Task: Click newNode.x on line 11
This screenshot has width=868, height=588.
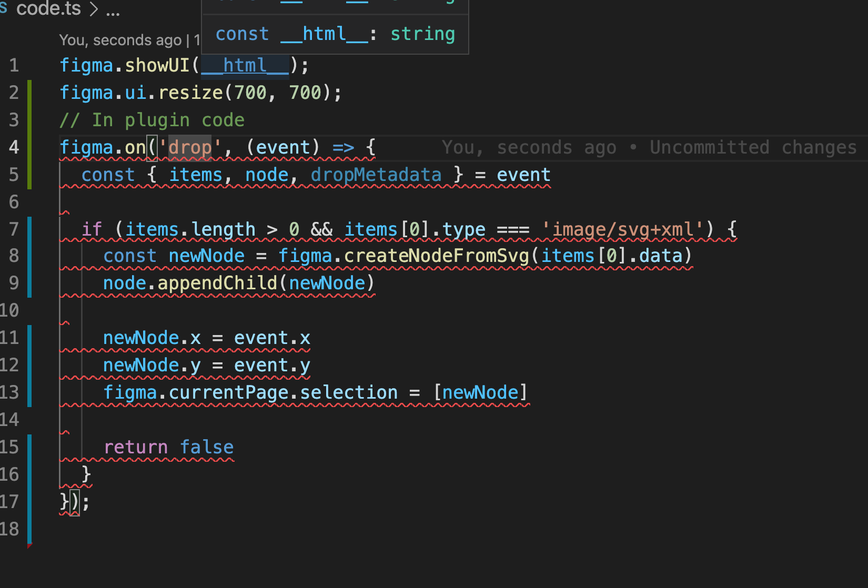Action: [x=152, y=338]
